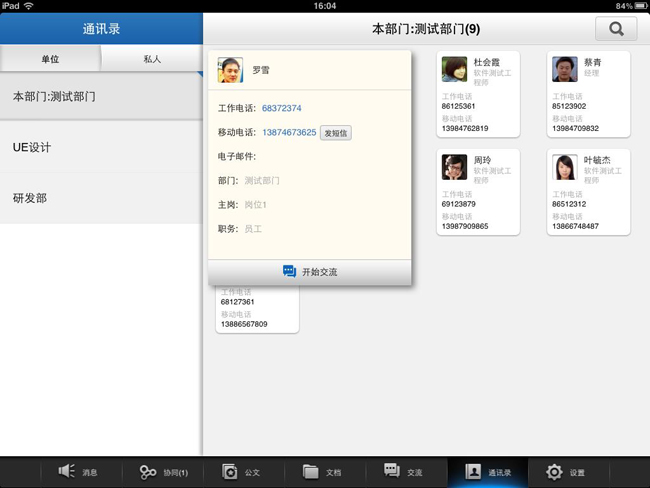Click the 发短信 send SMS button
This screenshot has width=650, height=488.
(336, 133)
